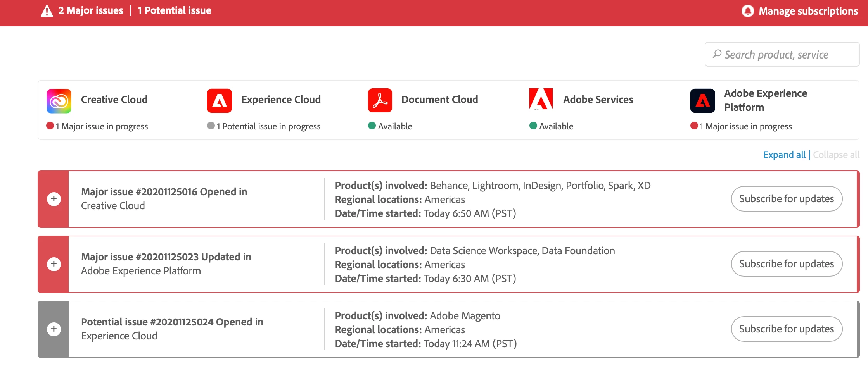This screenshot has width=868, height=365.
Task: Focus the Search product, service field
Action: point(782,54)
